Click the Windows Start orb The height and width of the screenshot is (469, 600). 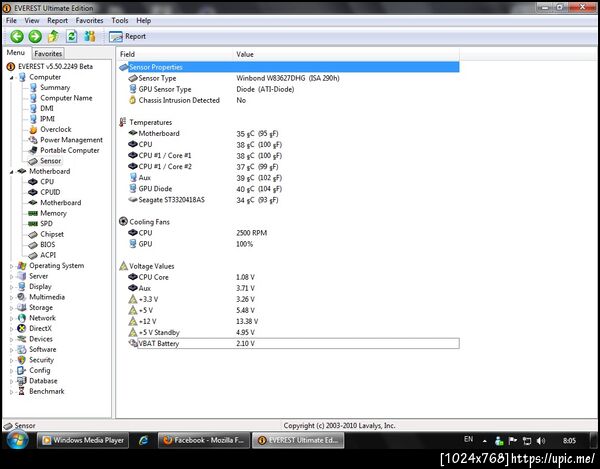pos(17,441)
